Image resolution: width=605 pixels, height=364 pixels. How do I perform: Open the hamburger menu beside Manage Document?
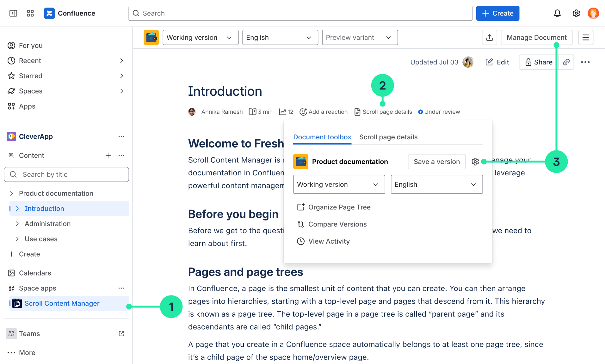point(586,38)
